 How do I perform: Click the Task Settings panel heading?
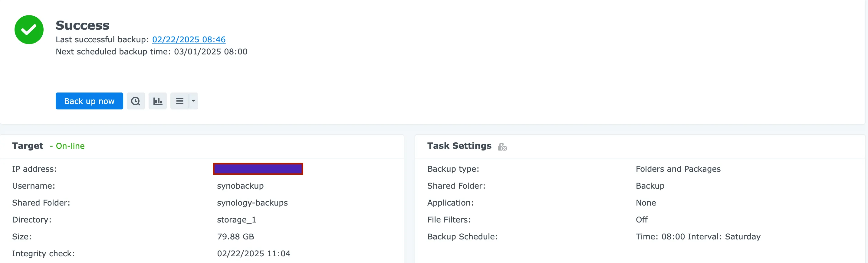click(x=459, y=146)
